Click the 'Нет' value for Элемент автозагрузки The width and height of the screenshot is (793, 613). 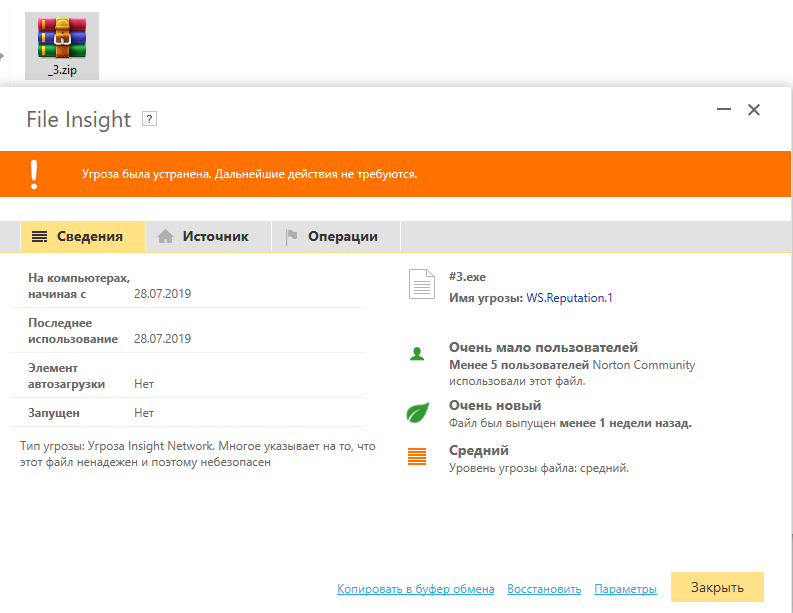click(144, 384)
